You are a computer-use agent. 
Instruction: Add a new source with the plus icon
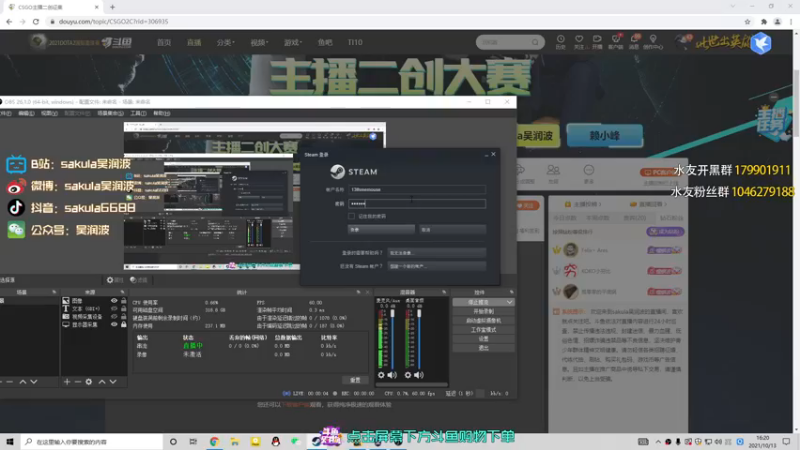tap(67, 382)
